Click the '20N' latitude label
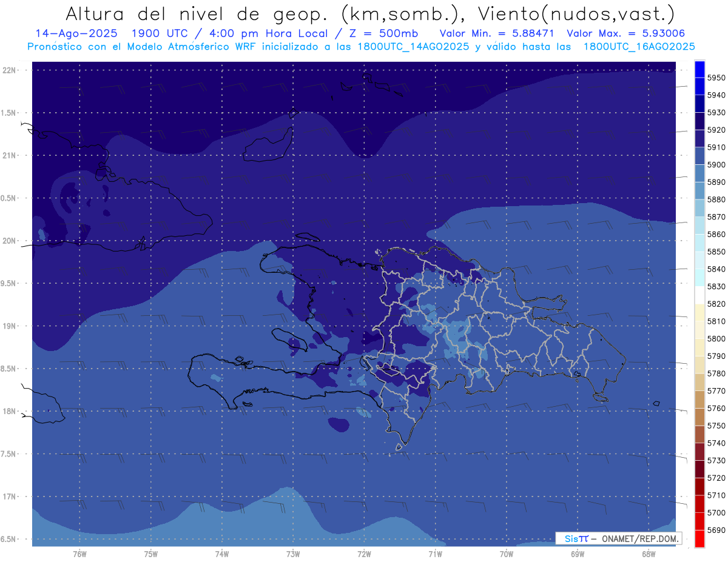The image size is (728, 562). point(9,241)
